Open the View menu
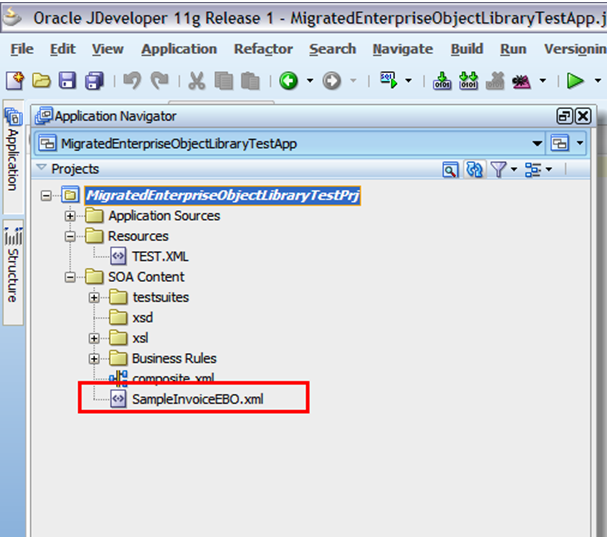608x537 pixels. pos(107,49)
